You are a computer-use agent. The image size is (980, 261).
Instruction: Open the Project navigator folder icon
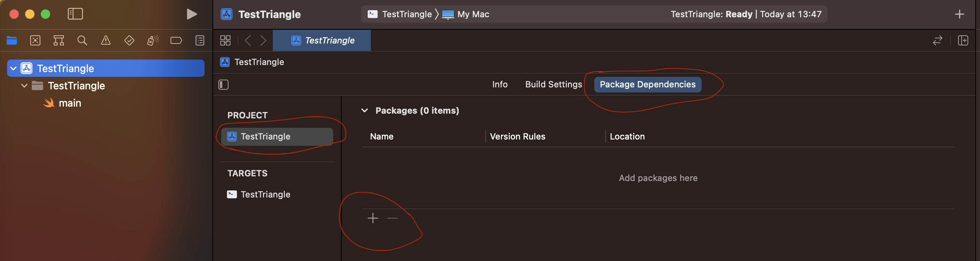pyautogui.click(x=12, y=40)
